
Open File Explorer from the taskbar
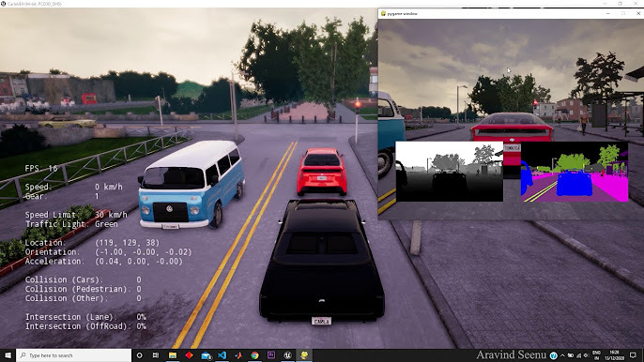point(173,355)
